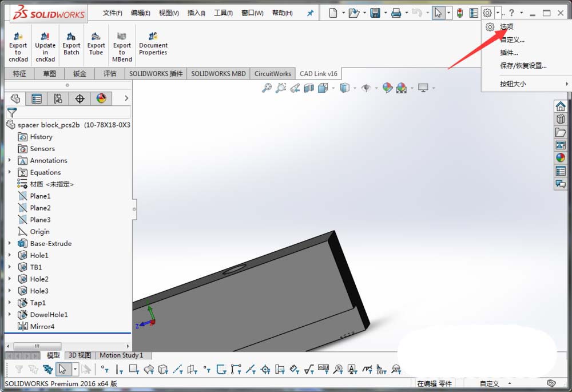Switch to 3D 视图 tab
The height and width of the screenshot is (392, 572).
point(80,355)
